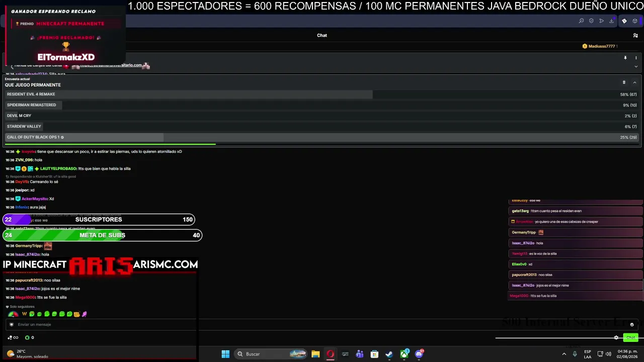Screen dimensions: 644x362
Task: Click username joelpor in chat
Action: click(22, 190)
